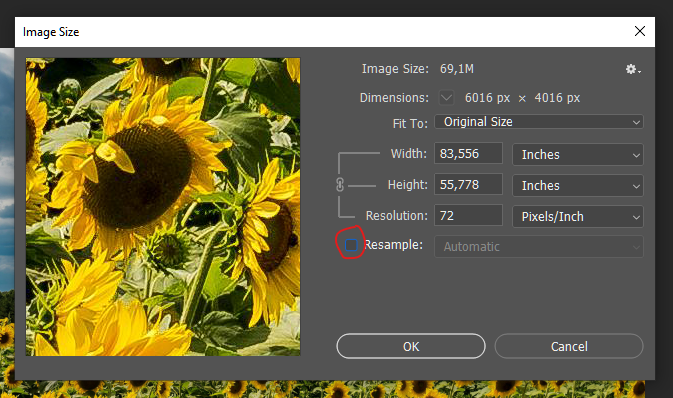
Task: Open the Dimensions units dropdown arrow
Action: 446,97
